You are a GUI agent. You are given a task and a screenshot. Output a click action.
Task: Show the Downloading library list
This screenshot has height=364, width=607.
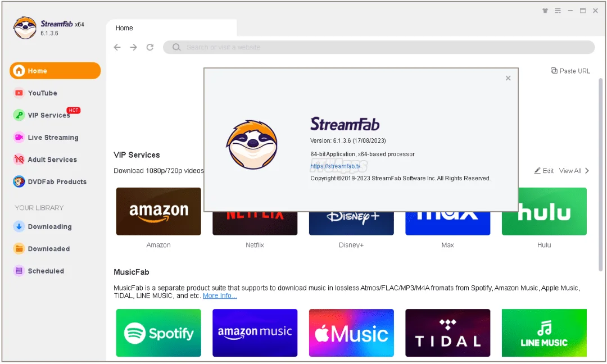tap(55, 227)
